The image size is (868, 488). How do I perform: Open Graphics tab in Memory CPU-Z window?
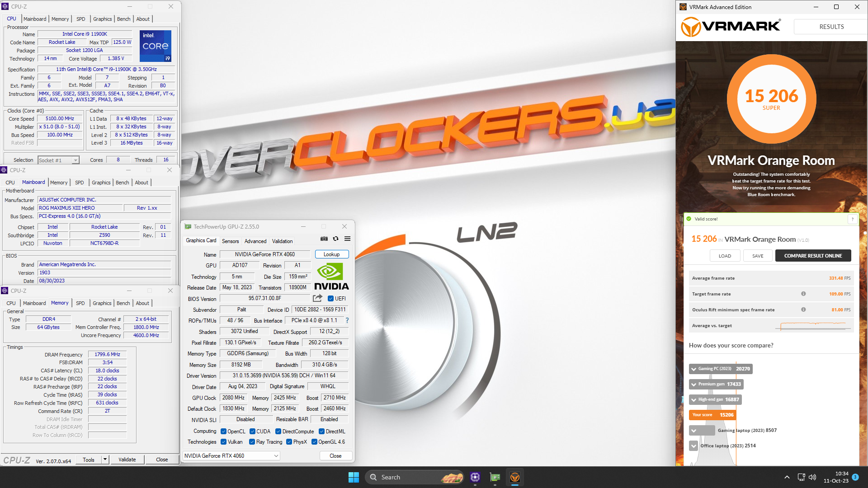coord(102,303)
